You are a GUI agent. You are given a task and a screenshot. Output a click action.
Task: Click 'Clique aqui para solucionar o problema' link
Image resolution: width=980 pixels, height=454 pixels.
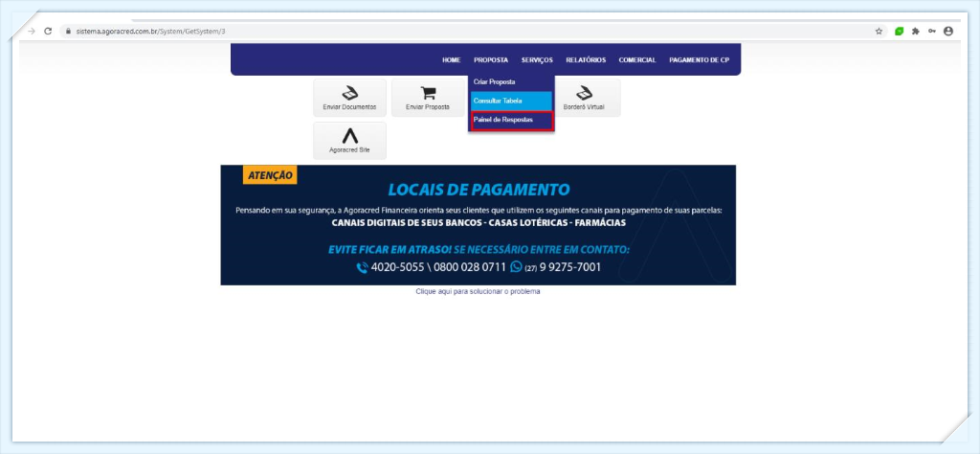click(x=479, y=291)
